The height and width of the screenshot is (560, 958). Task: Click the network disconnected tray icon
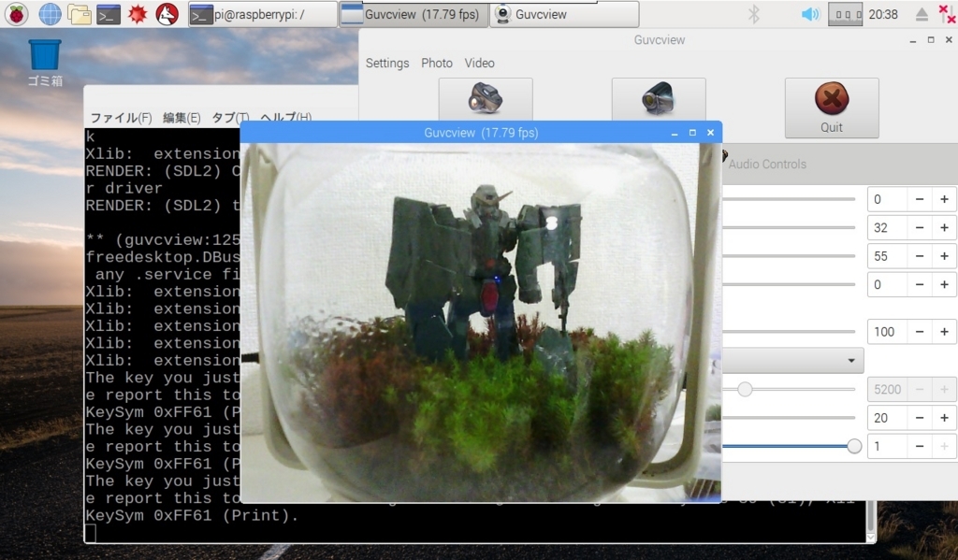click(x=946, y=14)
